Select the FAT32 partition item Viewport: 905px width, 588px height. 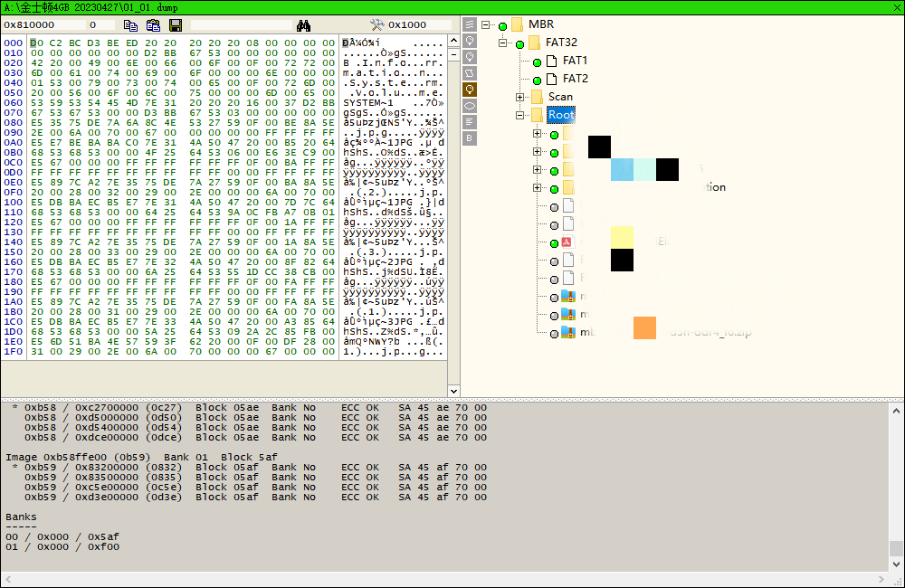tap(561, 43)
